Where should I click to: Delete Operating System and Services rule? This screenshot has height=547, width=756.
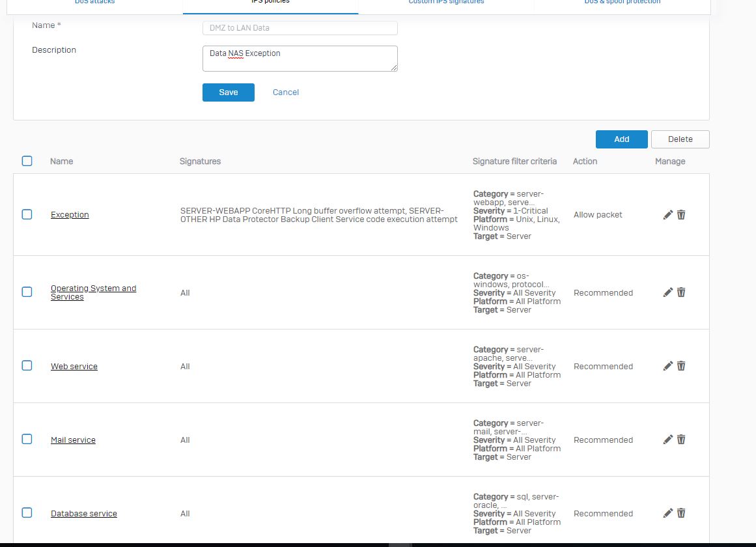point(681,292)
